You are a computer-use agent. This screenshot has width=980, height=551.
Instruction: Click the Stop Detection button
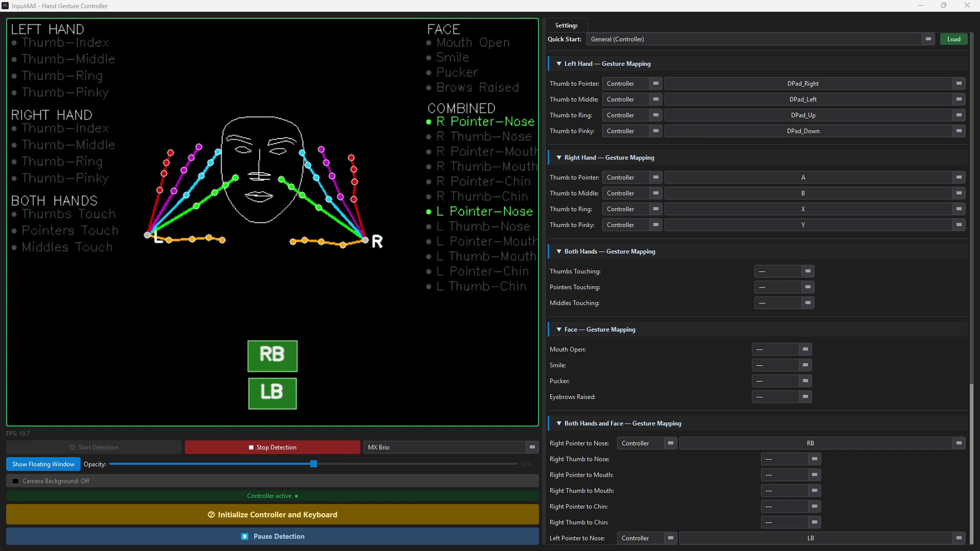(x=273, y=447)
